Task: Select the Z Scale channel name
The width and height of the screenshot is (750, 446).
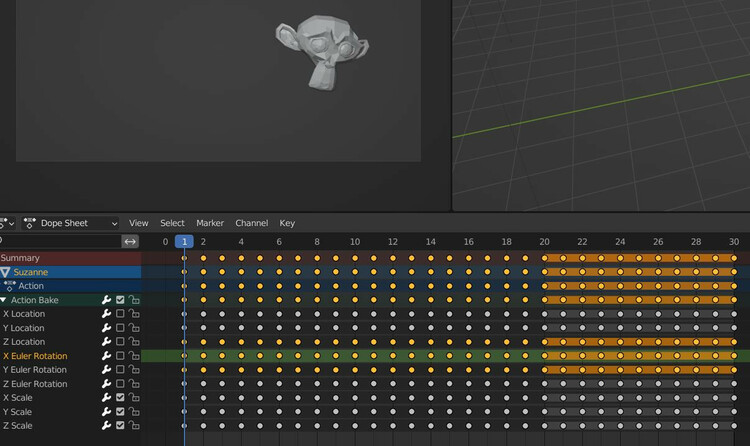Action: [x=18, y=425]
